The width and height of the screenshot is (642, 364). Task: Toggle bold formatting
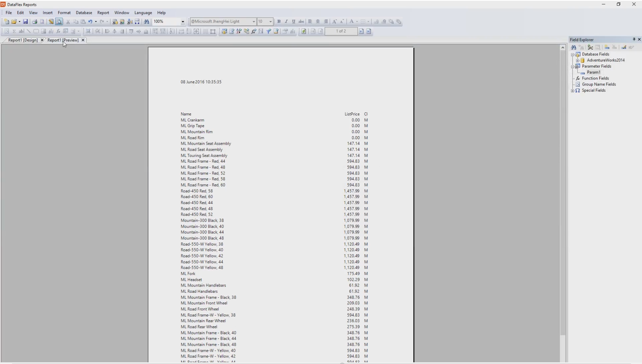(279, 21)
